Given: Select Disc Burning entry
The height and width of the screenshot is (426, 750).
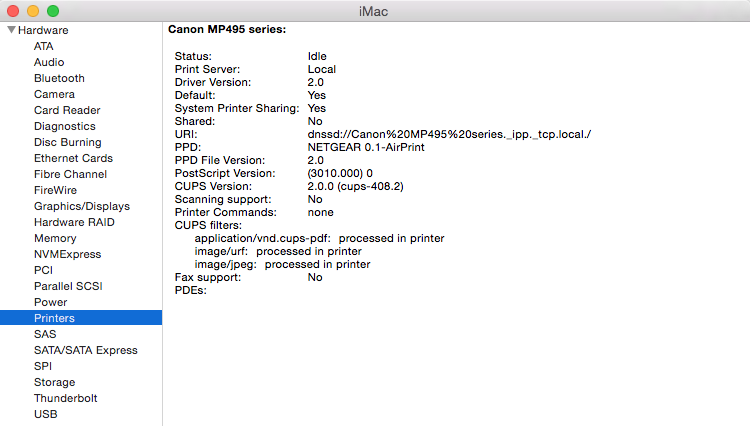Looking at the screenshot, I should (x=67, y=142).
